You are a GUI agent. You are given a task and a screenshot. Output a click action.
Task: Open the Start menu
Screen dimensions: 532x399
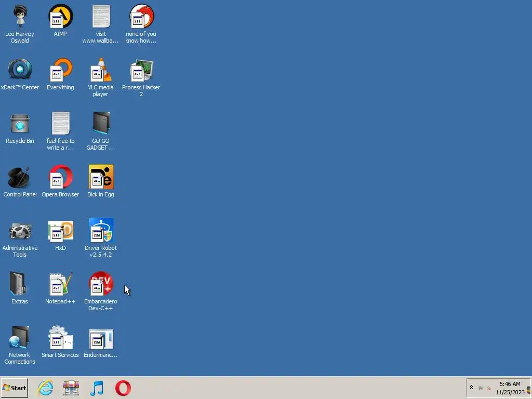click(14, 388)
